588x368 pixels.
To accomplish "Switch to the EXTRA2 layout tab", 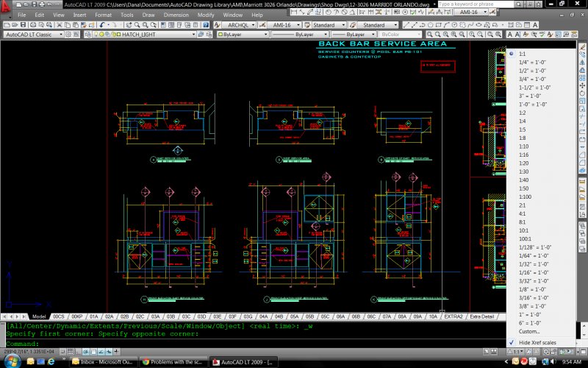I will [x=453, y=316].
